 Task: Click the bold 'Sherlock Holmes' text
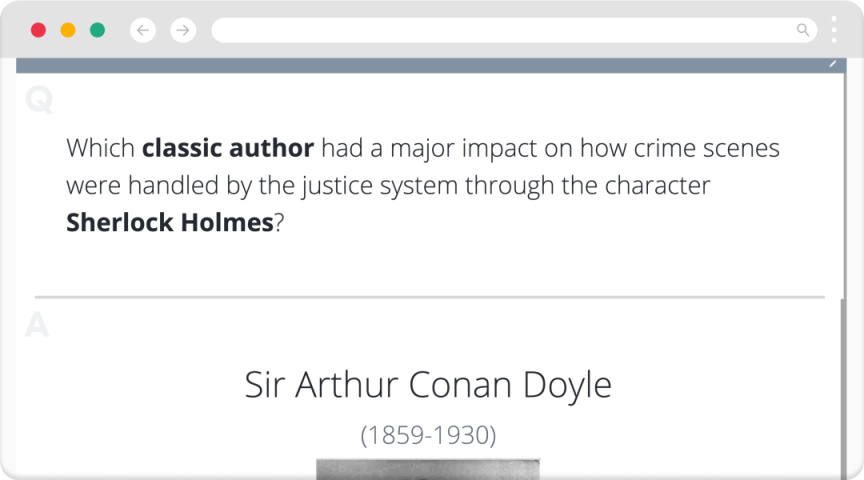click(x=170, y=222)
